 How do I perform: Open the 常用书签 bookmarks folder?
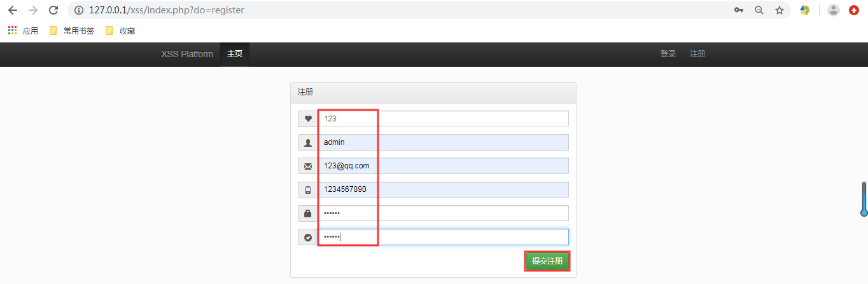point(72,30)
